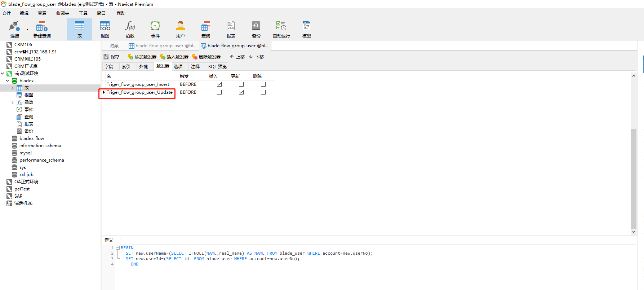This screenshot has width=644, height=290.
Task: Click the trigger list vertical scrollbar thumb
Action: coord(634,178)
